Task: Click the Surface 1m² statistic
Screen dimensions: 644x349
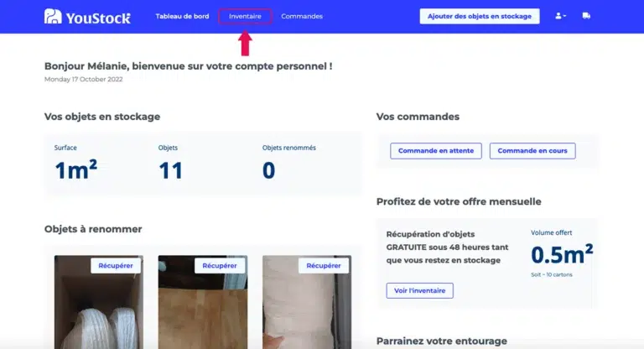Action: (x=76, y=169)
